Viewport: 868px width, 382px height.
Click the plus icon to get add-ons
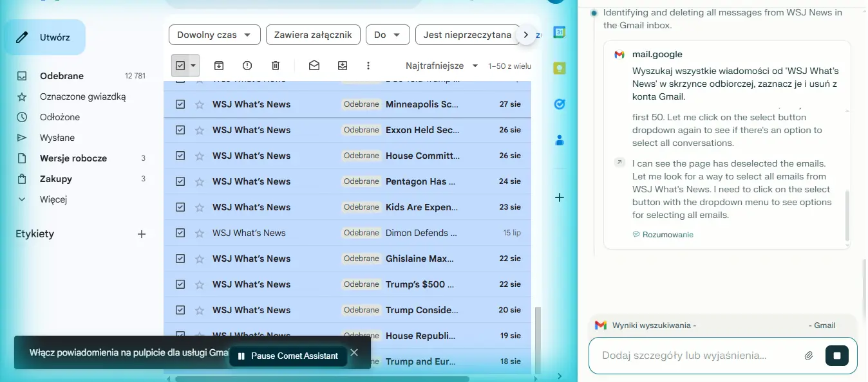click(560, 197)
